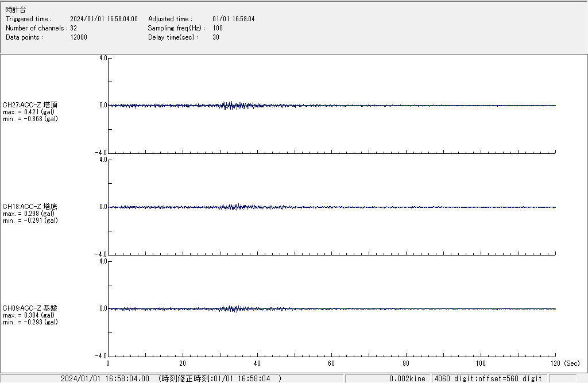Click the 時刻修正時刻 timestamp in status bar

pos(219,378)
